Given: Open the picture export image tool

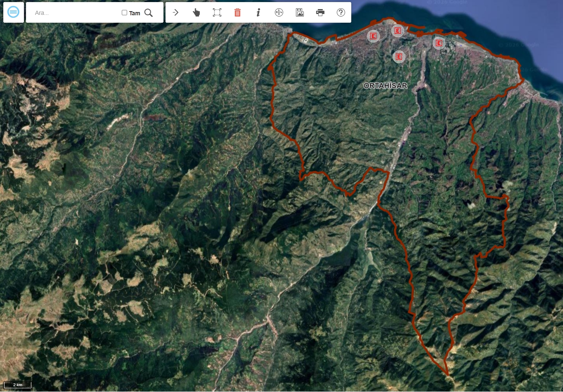Looking at the screenshot, I should (300, 12).
